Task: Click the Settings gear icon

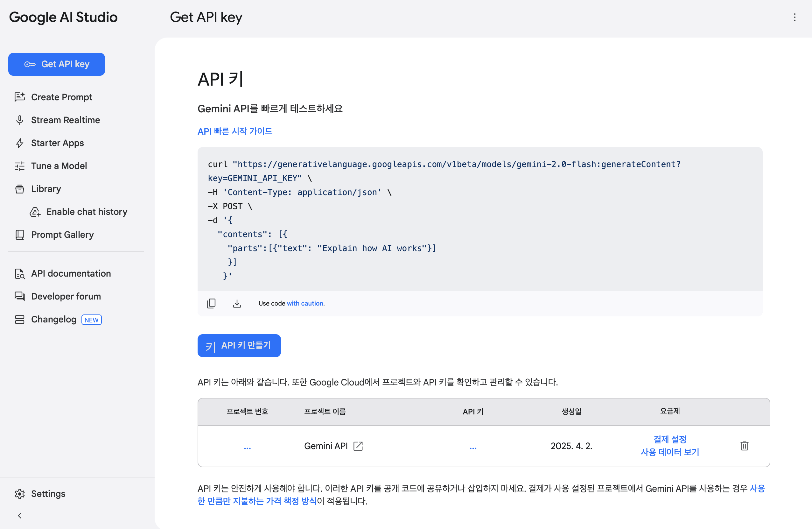Action: pos(20,494)
